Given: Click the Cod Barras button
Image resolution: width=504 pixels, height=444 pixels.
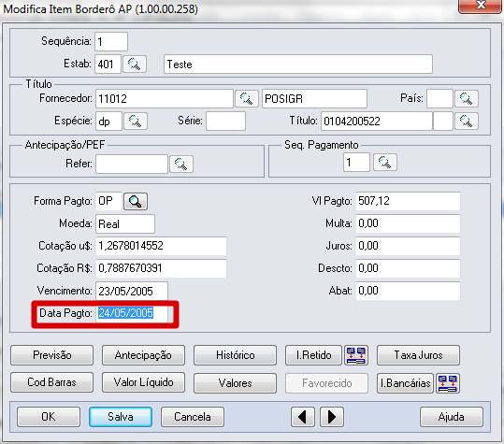Looking at the screenshot, I should point(51,382).
